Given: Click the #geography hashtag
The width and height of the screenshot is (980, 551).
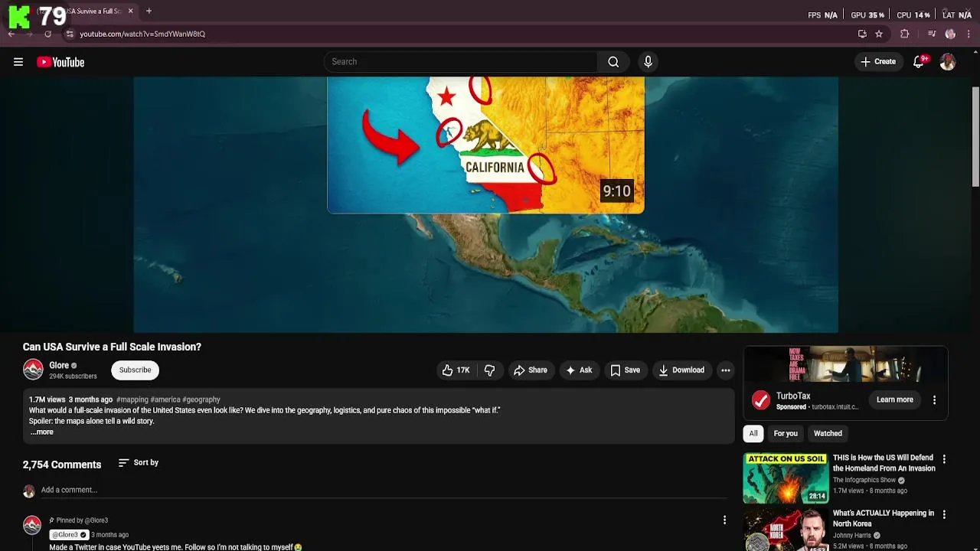Looking at the screenshot, I should coord(201,399).
